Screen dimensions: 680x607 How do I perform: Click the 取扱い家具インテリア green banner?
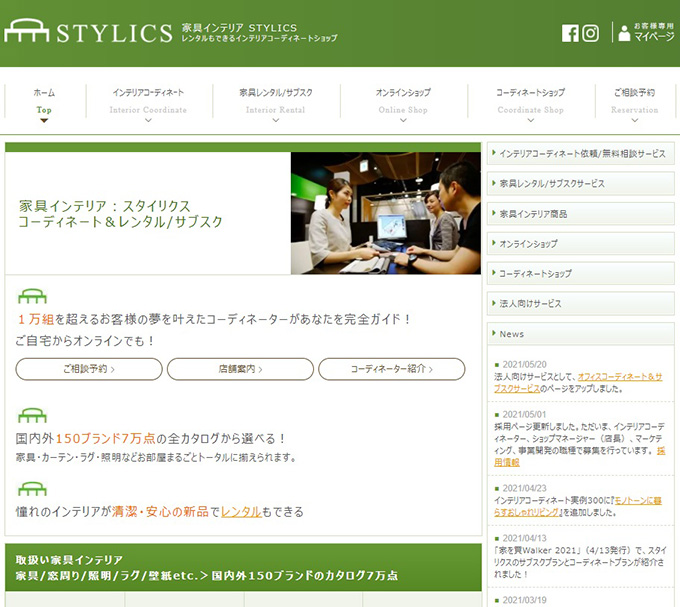click(x=243, y=568)
